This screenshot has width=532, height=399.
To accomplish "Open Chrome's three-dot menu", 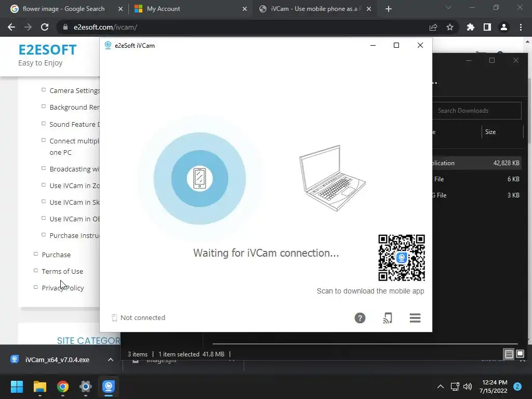I will (x=521, y=27).
